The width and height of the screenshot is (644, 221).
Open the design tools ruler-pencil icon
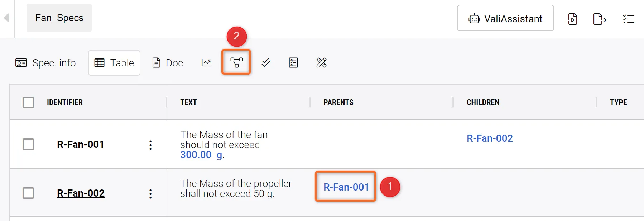pyautogui.click(x=321, y=63)
